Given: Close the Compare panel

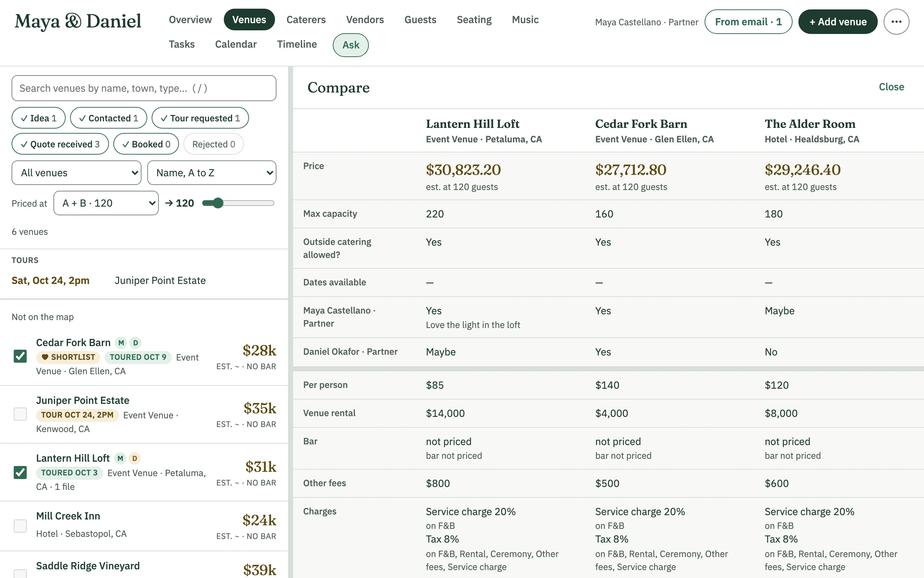Looking at the screenshot, I should 891,87.
